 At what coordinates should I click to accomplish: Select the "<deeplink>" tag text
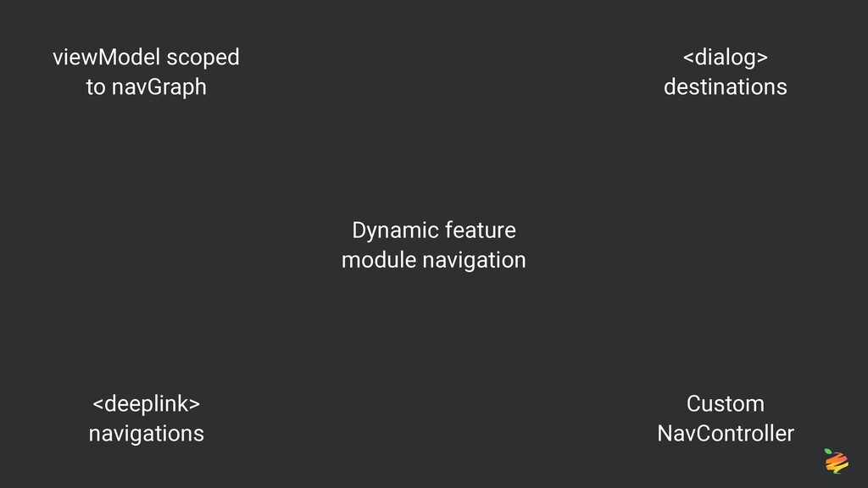click(x=146, y=404)
